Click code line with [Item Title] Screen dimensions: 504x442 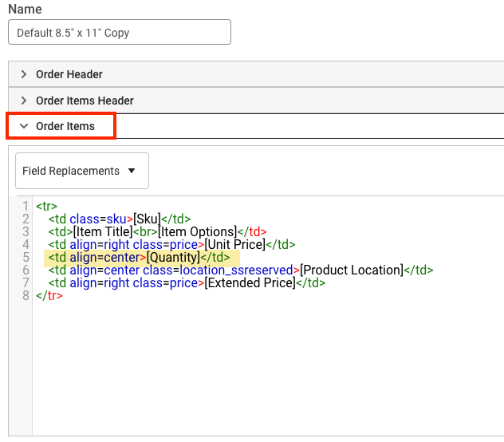click(x=157, y=231)
